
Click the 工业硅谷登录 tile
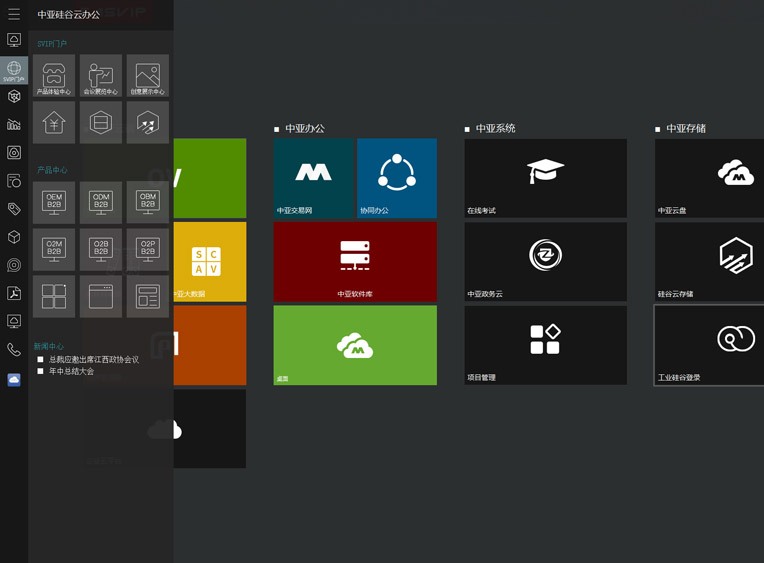tap(709, 345)
